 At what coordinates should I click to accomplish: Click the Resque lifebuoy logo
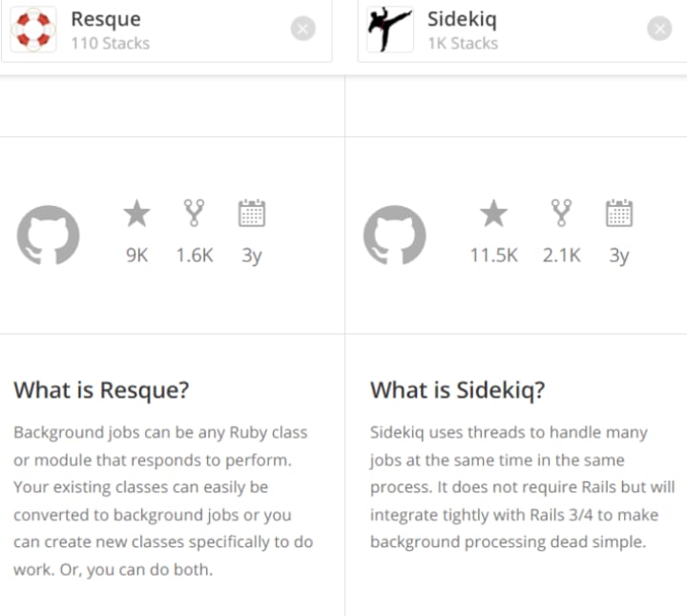[33, 30]
